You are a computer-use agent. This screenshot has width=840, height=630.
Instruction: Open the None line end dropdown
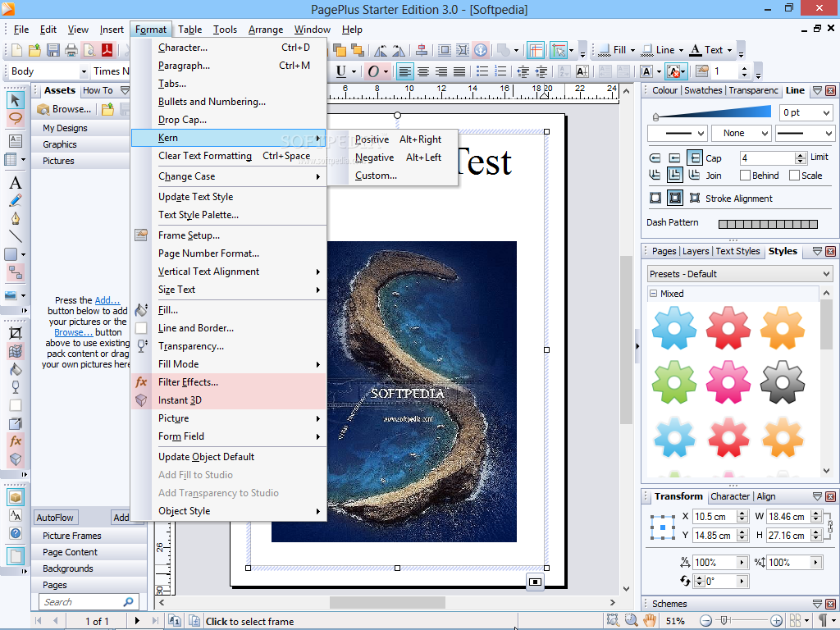point(765,134)
